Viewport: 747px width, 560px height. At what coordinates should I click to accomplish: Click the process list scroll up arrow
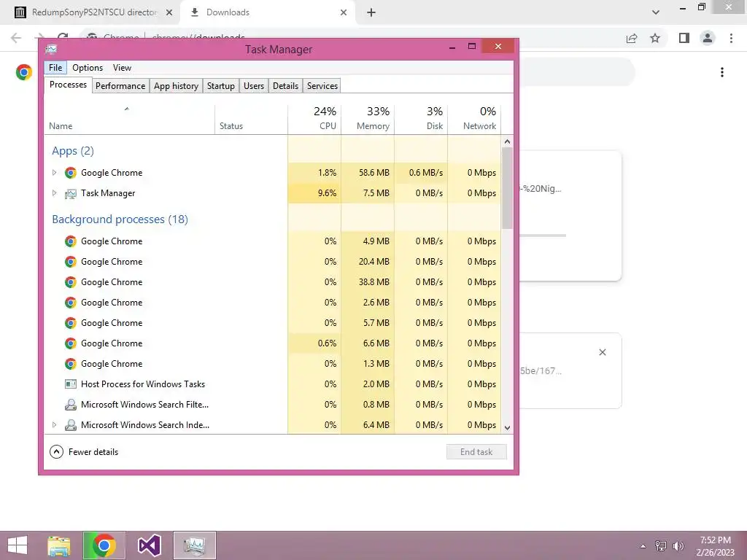(508, 141)
